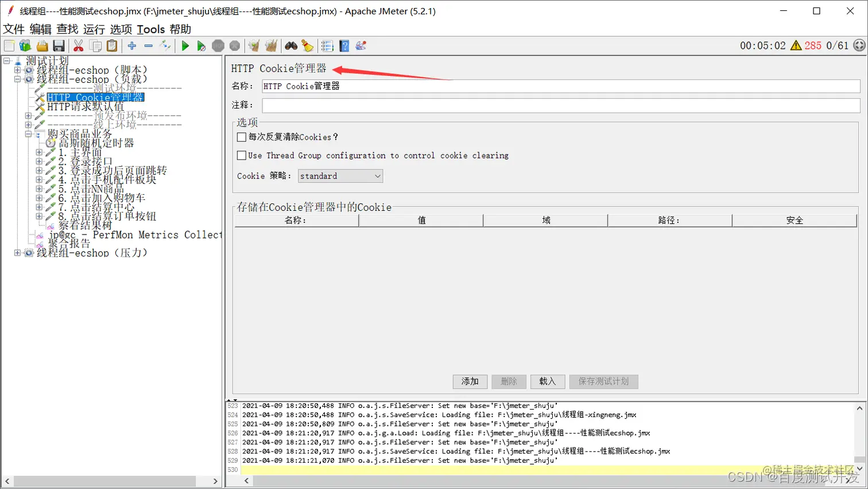
Task: Click the 注释 comment field
Action: tap(561, 105)
